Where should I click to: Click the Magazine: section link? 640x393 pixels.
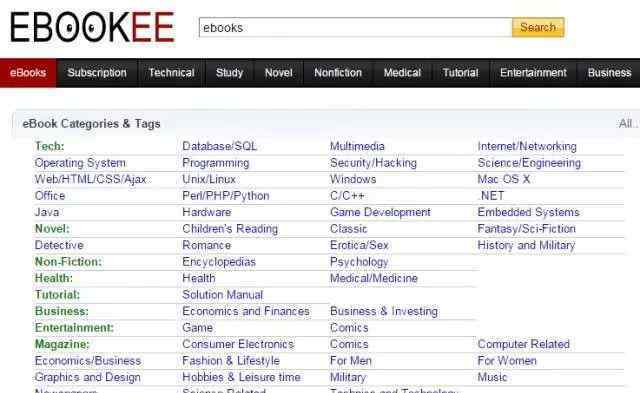pos(62,344)
